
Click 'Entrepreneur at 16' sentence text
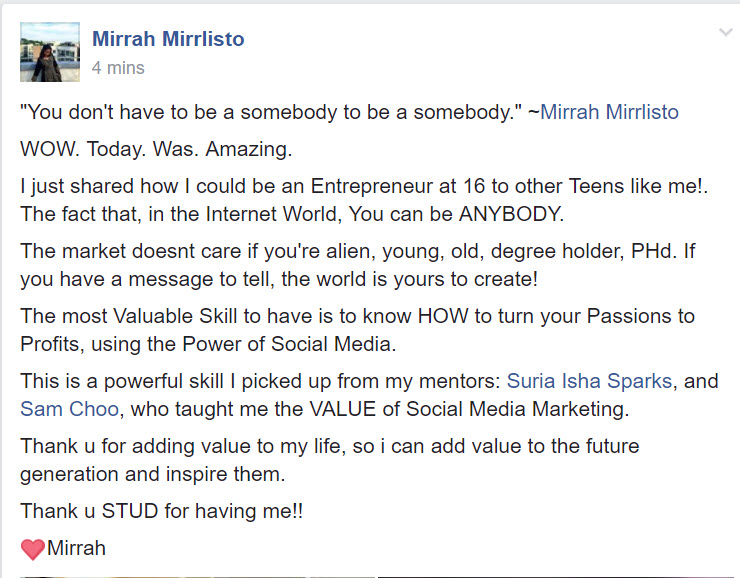pos(364,186)
